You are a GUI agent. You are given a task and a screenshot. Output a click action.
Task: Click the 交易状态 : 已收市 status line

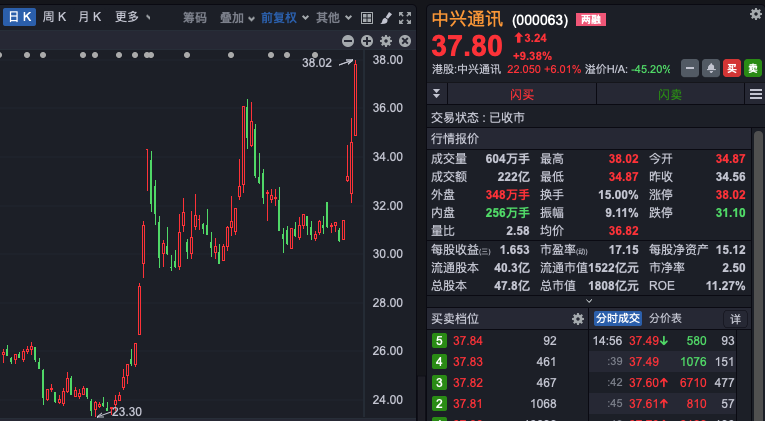coord(478,118)
